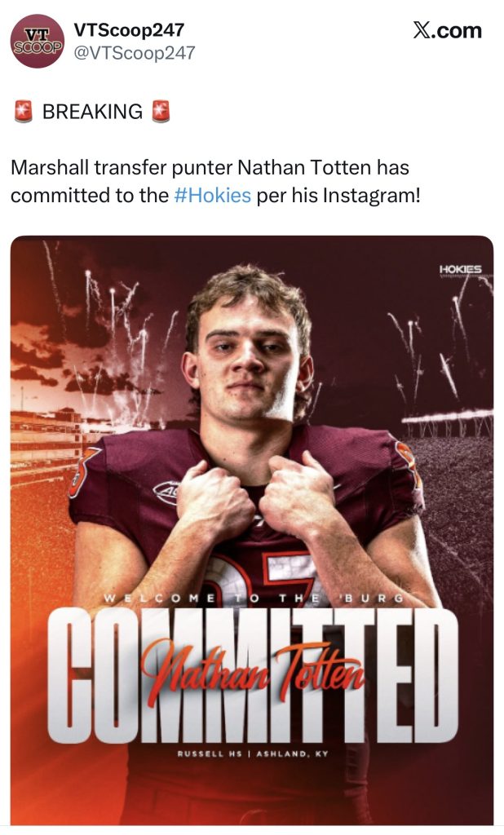Click the 'RUSSELL HS | ASHLAND, KY' line
Image resolution: width=504 pixels, height=835 pixels.
tap(253, 754)
